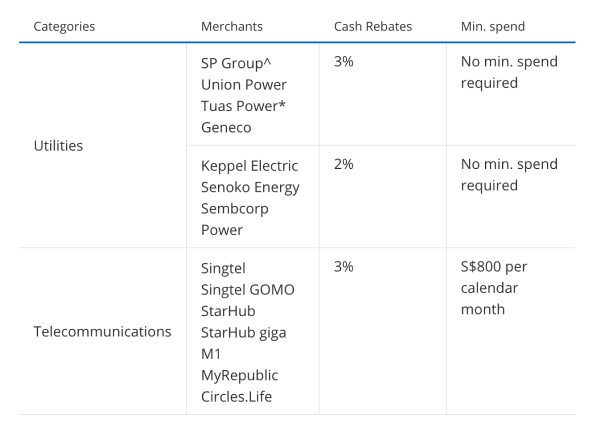Screen dimensions: 601x427
Task: Select the Cash Rebates column header
Action: [x=370, y=25]
